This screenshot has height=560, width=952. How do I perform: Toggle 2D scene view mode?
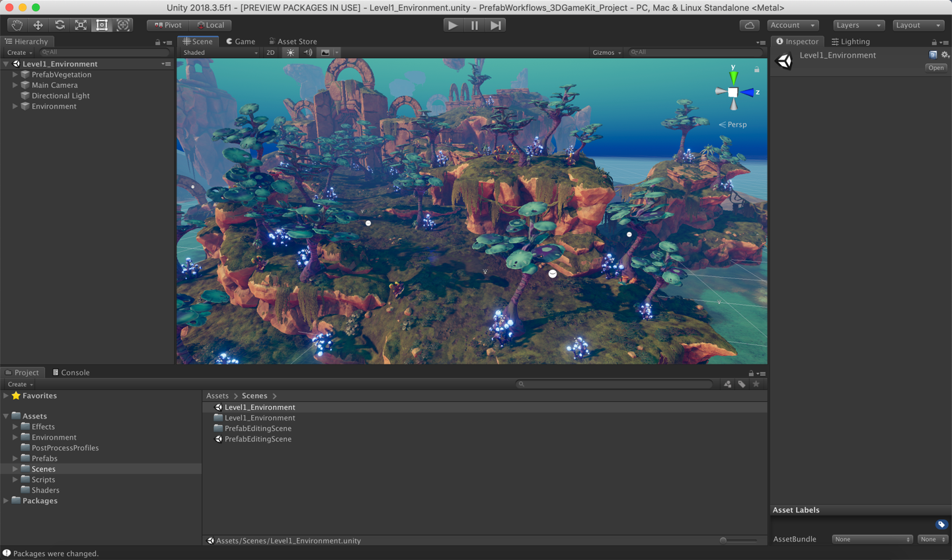click(270, 52)
